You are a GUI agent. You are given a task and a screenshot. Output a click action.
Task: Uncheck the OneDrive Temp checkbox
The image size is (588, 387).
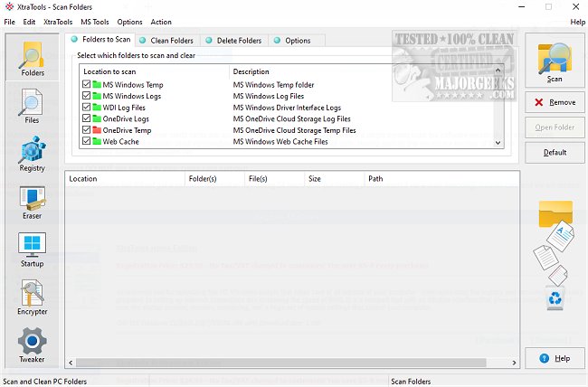[x=86, y=129]
